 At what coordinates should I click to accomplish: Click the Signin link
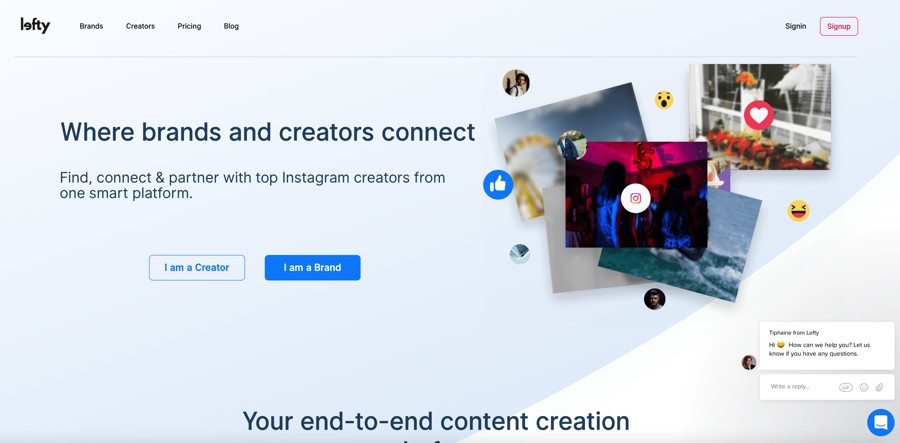[x=796, y=26]
